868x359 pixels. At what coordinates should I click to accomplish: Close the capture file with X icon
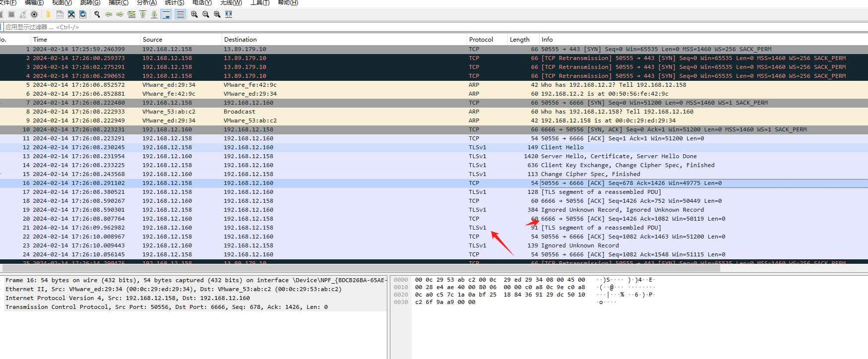pos(71,14)
